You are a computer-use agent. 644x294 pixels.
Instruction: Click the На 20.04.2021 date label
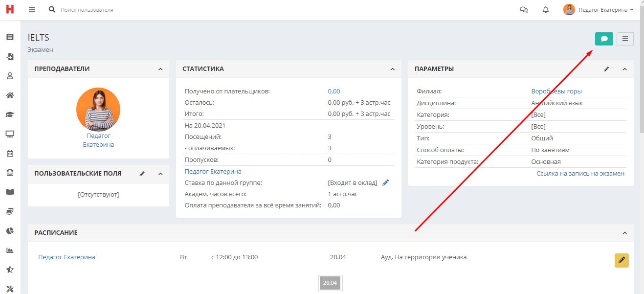click(205, 126)
